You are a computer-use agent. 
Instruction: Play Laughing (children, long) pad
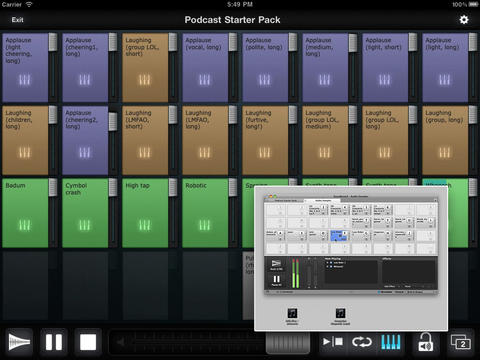(x=25, y=140)
